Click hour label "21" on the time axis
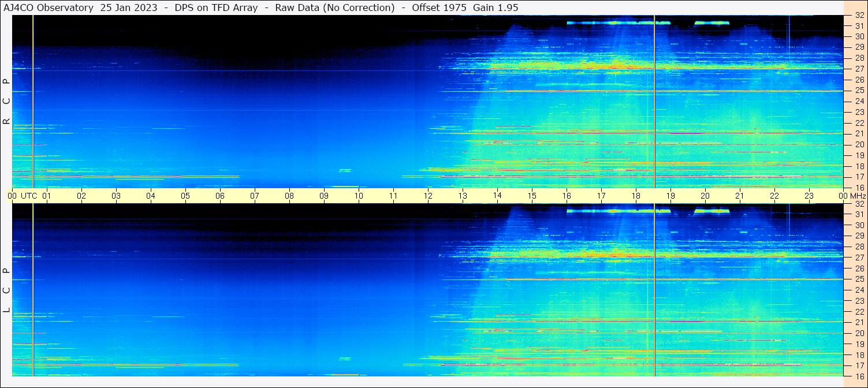The height and width of the screenshot is (388, 868). pyautogui.click(x=740, y=196)
